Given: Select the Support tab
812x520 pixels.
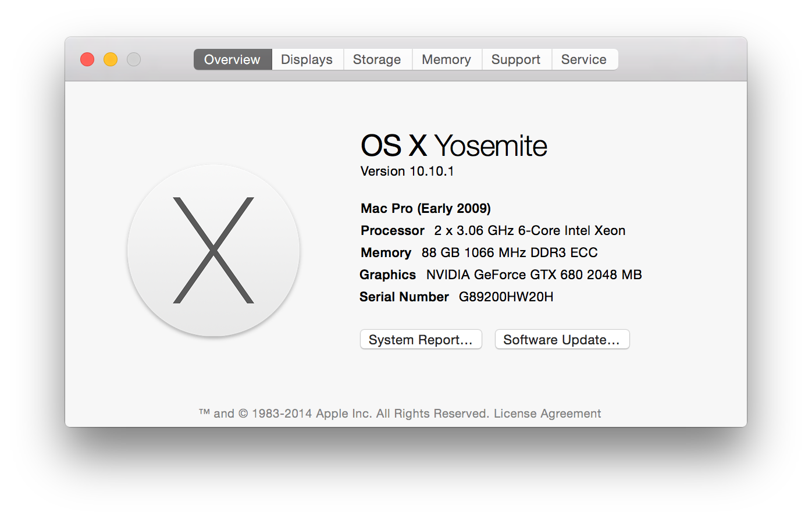Looking at the screenshot, I should point(516,59).
